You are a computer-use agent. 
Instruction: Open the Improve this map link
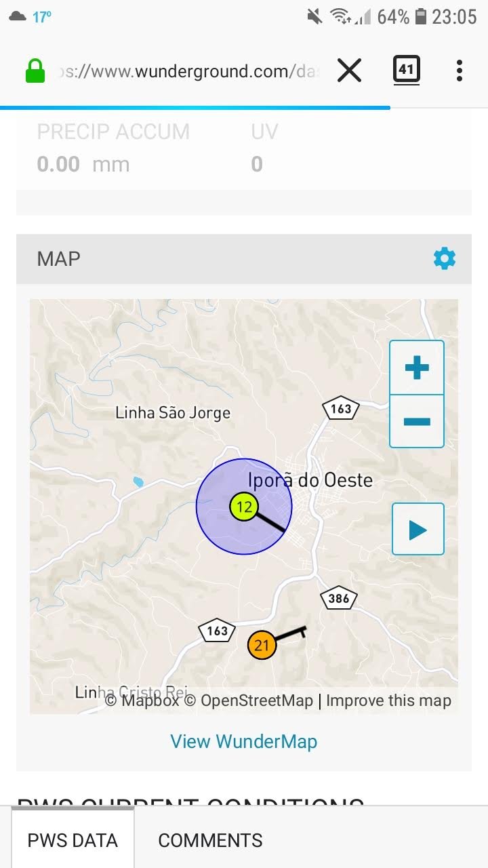click(388, 701)
